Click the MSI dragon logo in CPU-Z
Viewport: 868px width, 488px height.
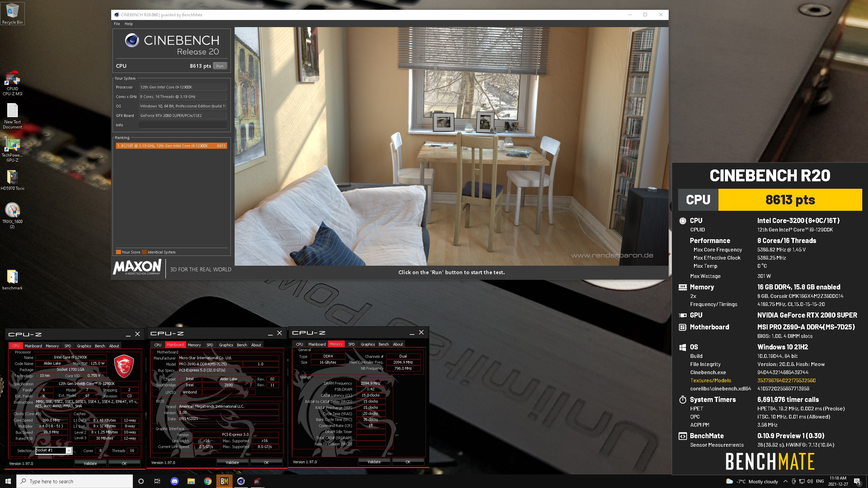(124, 366)
